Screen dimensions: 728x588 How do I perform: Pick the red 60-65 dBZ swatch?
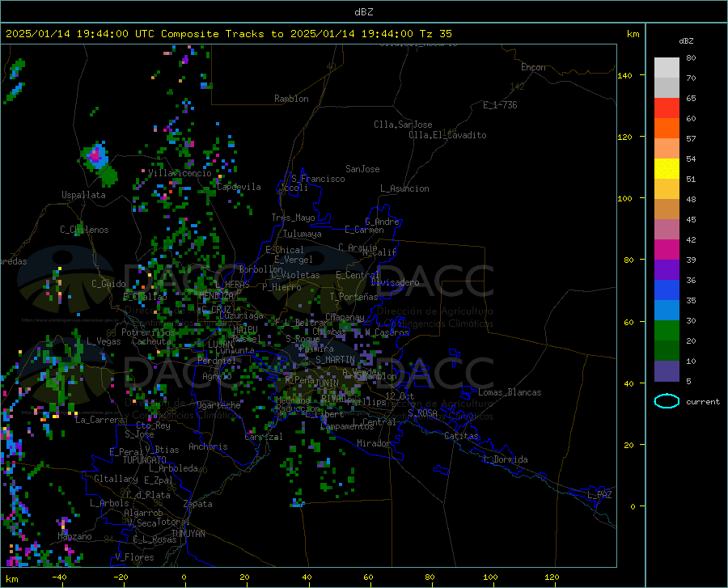tap(667, 108)
